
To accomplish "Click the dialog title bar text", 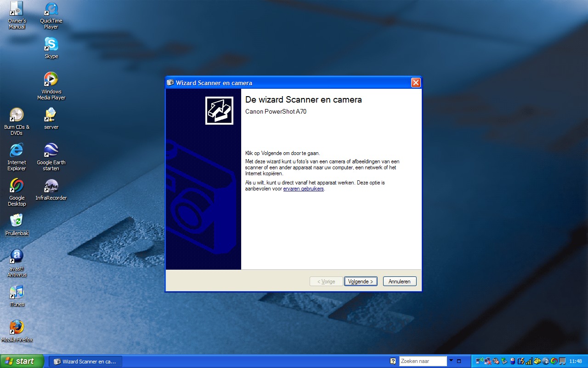I will [x=214, y=83].
